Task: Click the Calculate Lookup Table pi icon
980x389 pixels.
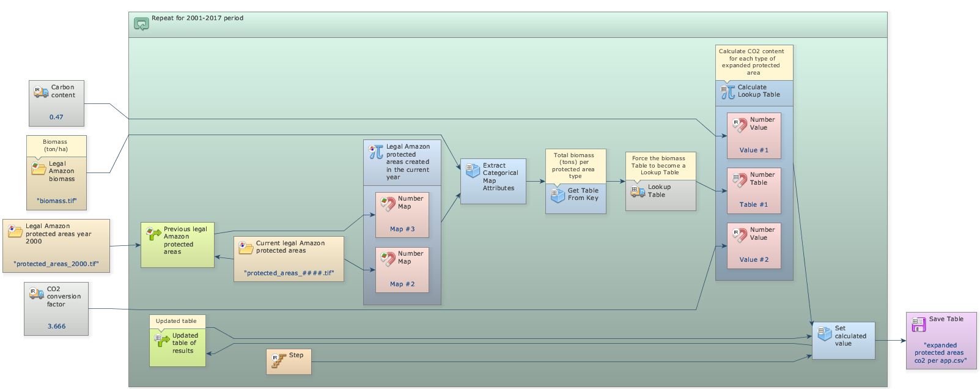Action: click(728, 92)
